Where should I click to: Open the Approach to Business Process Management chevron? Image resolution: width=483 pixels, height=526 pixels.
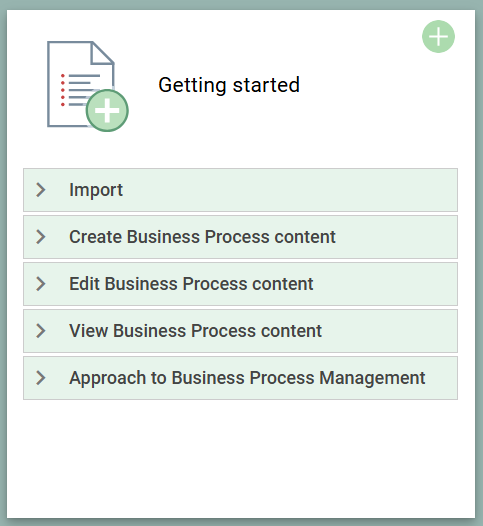(x=41, y=378)
